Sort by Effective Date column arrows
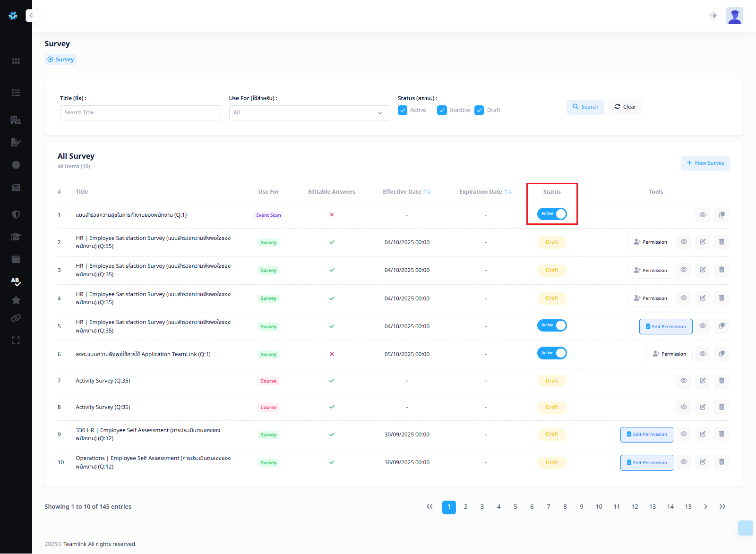Screen dimensions: 756x554 (427, 192)
